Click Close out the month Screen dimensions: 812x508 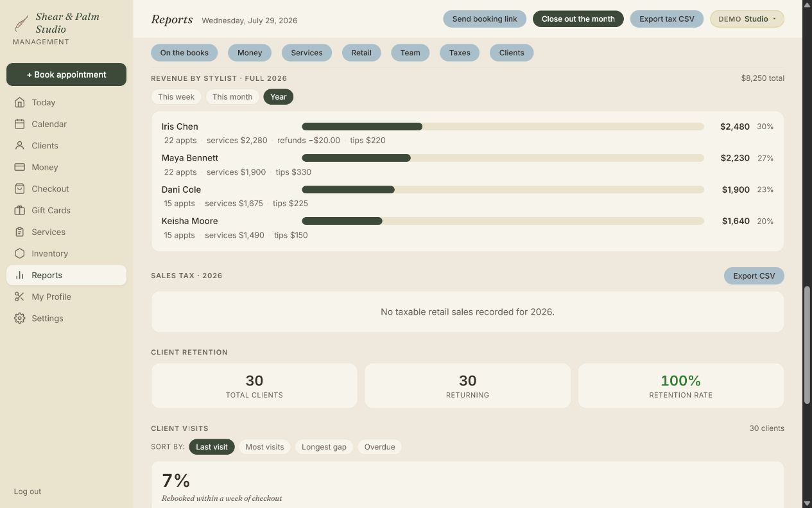coord(578,19)
